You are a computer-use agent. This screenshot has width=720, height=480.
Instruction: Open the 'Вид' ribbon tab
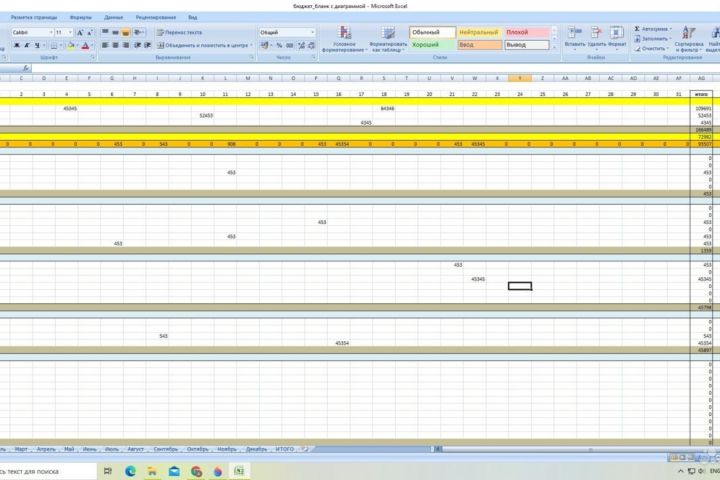192,17
